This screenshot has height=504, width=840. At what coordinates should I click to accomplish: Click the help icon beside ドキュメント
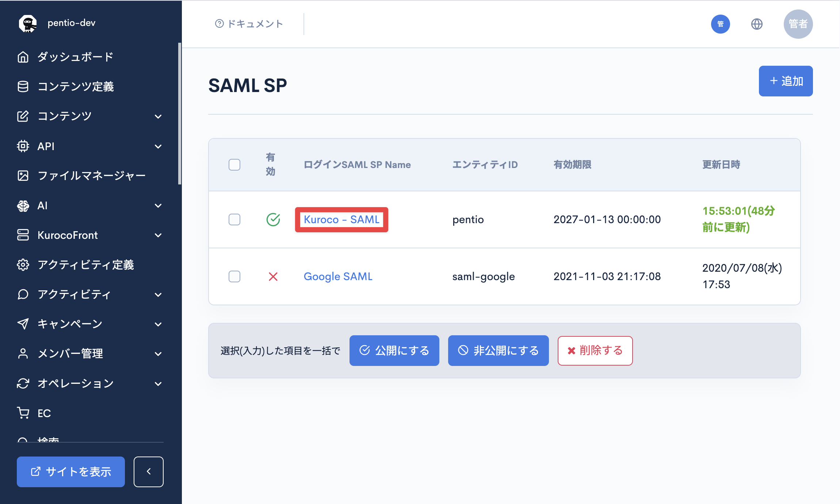(219, 24)
